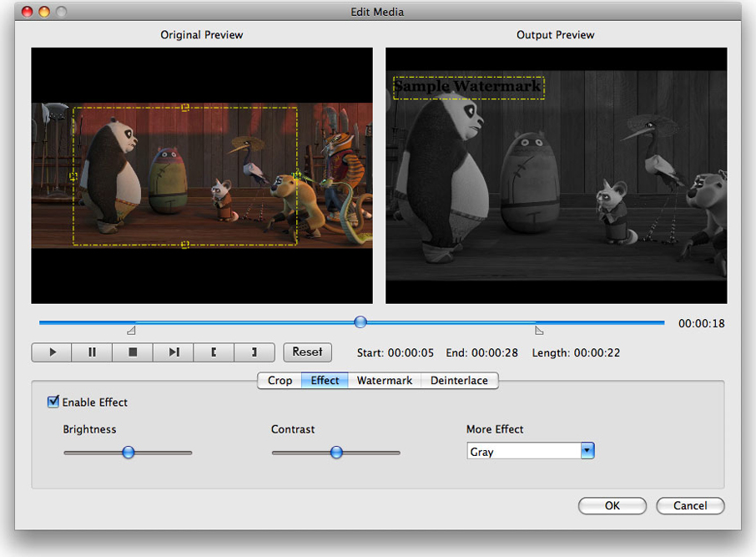
Task: Click the Brightness slider knob
Action: 129,453
